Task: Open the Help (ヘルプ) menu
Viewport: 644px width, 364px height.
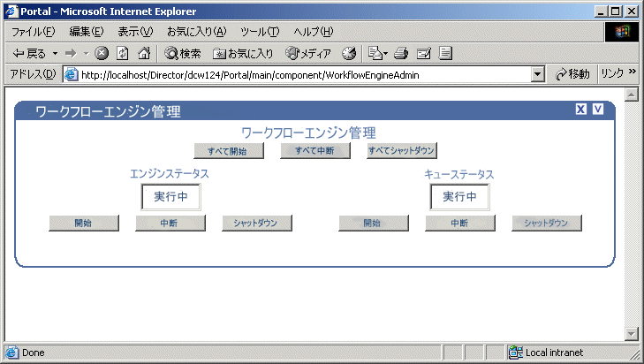Action: [314, 32]
